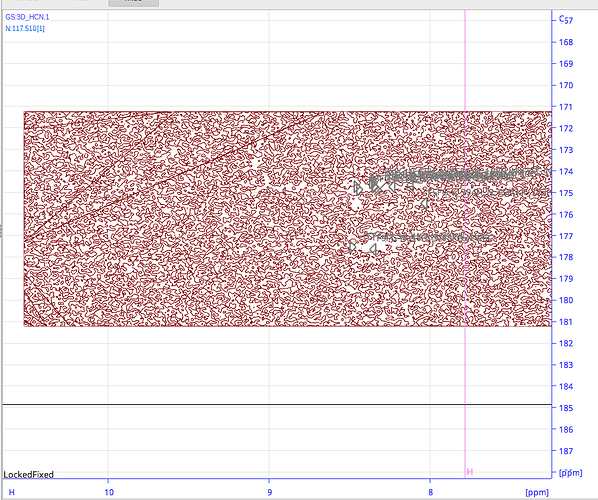Click the magenta vertical cursor line
This screenshot has height=500, width=598.
[465, 244]
